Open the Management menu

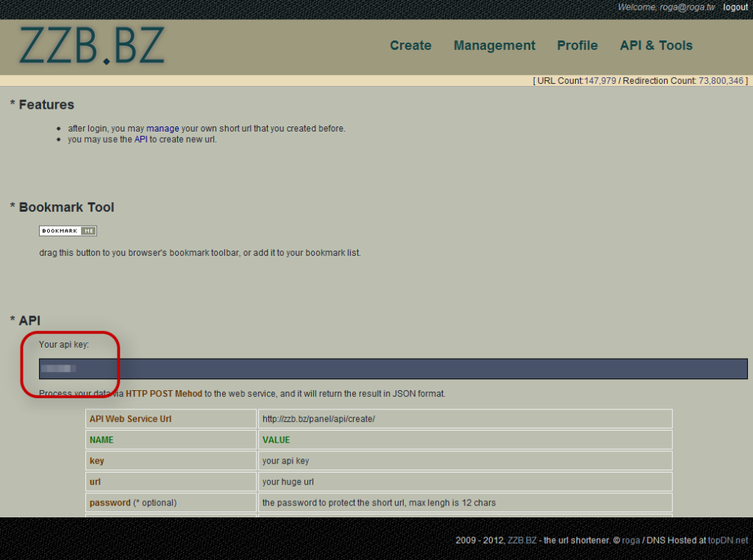pyautogui.click(x=494, y=46)
